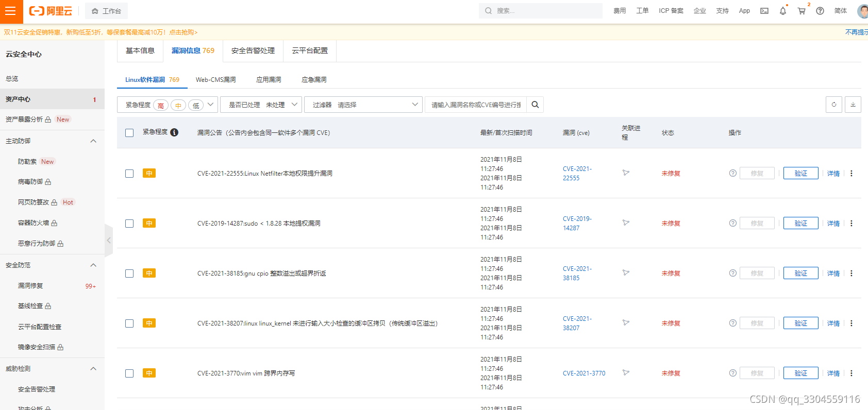Switch to 云平台配置 tab
Viewport: 868px width, 410px height.
(x=310, y=50)
